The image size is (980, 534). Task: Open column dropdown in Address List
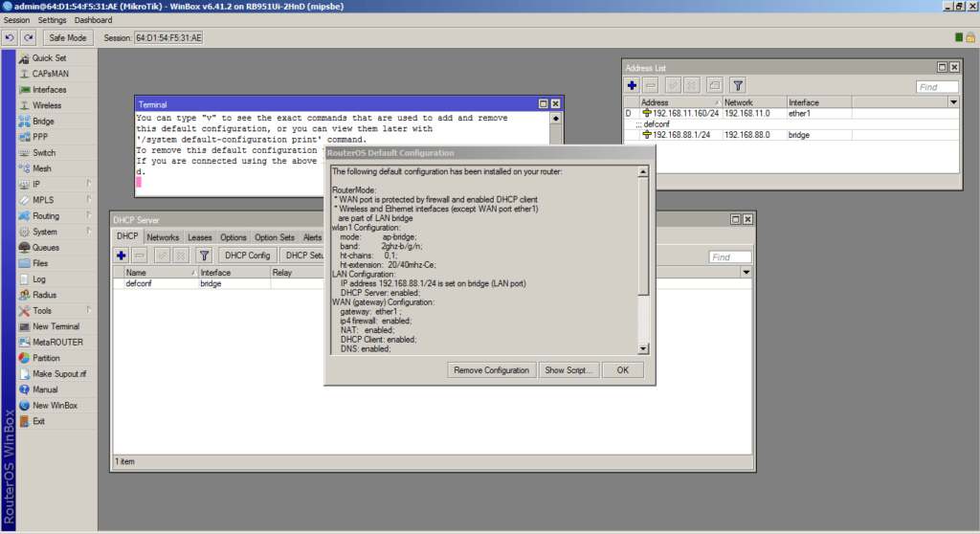[x=953, y=102]
